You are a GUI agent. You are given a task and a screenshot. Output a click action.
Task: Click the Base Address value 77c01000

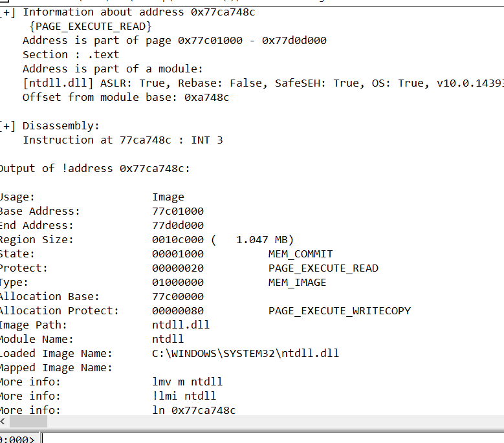click(x=177, y=211)
